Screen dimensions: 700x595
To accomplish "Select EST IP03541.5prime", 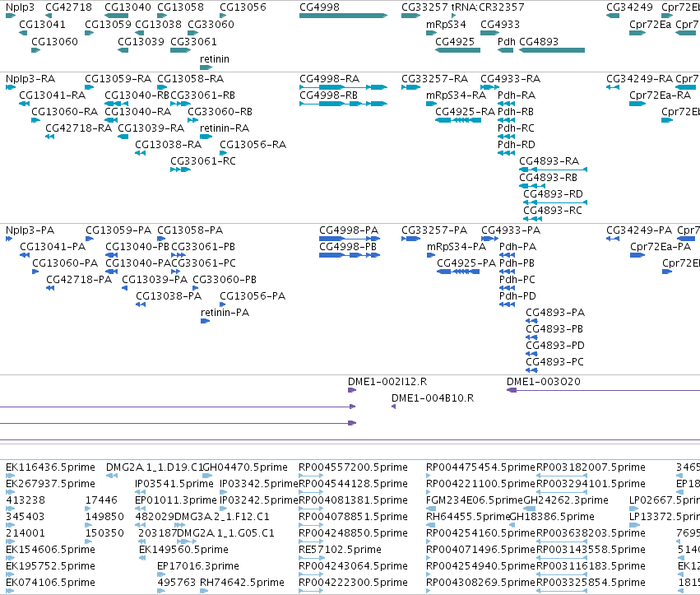I will click(175, 484).
